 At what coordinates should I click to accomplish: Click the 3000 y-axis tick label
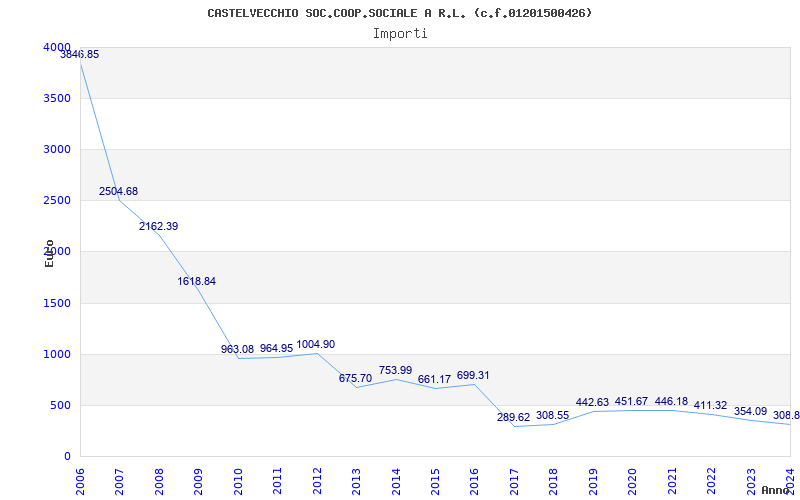coord(55,149)
